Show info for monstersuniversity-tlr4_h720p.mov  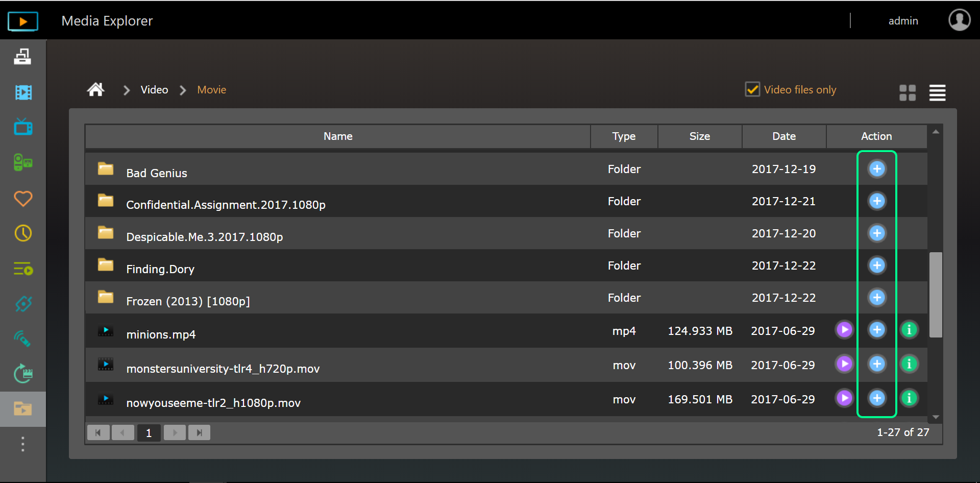[909, 364]
